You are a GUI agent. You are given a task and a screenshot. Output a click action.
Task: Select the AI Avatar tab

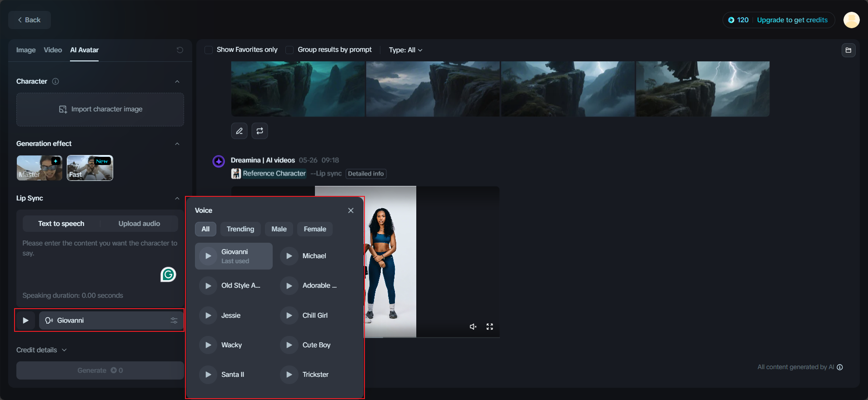(85, 50)
